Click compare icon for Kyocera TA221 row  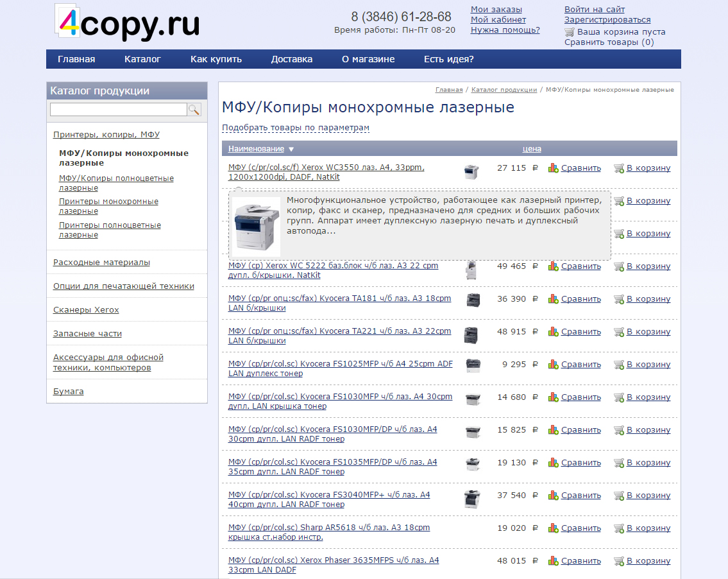tap(553, 332)
